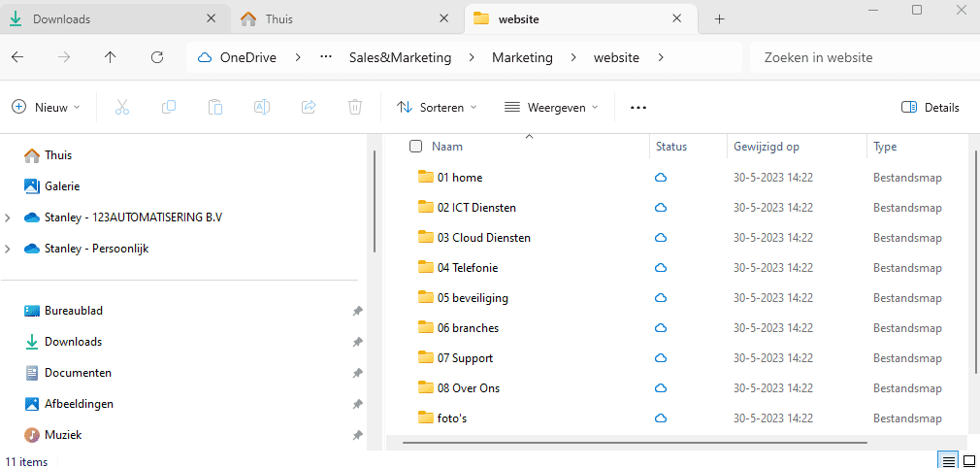Sort by Gewijzigd op column header

(767, 147)
